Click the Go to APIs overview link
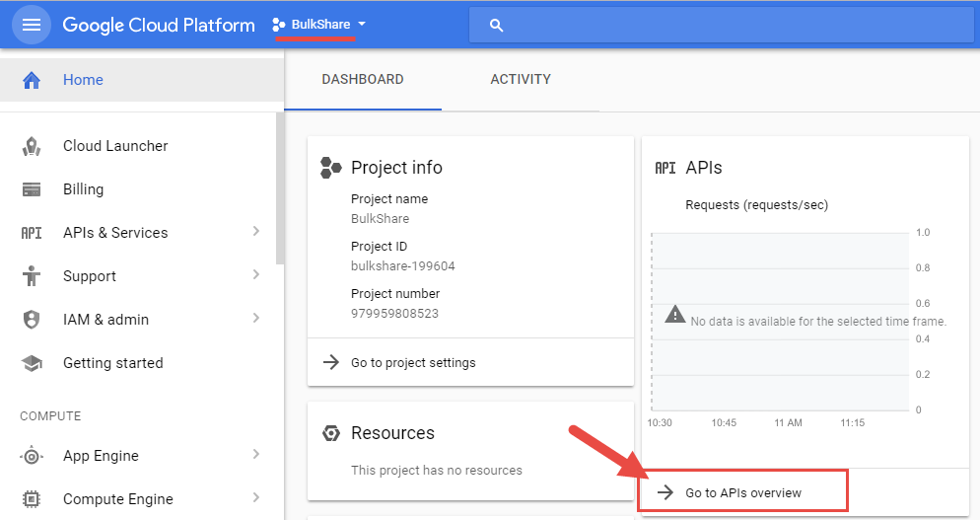 pyautogui.click(x=743, y=493)
